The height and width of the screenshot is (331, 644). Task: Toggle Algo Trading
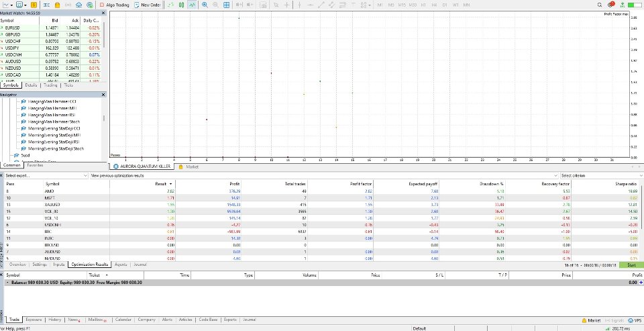click(115, 5)
